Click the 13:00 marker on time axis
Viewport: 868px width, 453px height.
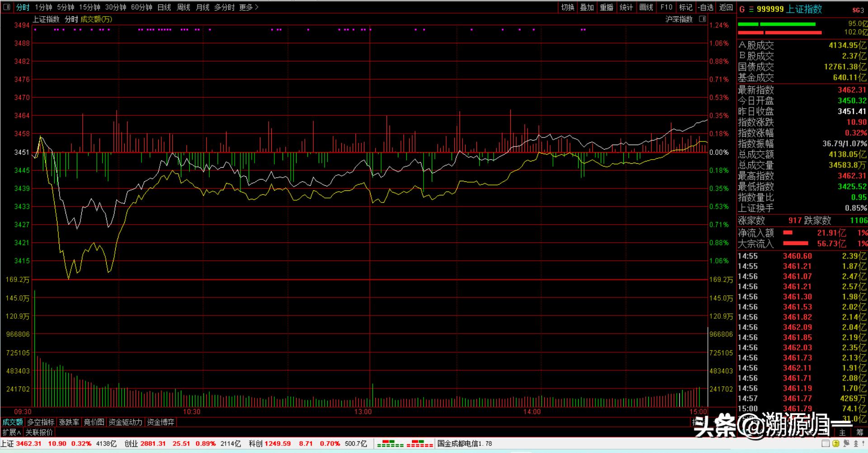coord(363,411)
